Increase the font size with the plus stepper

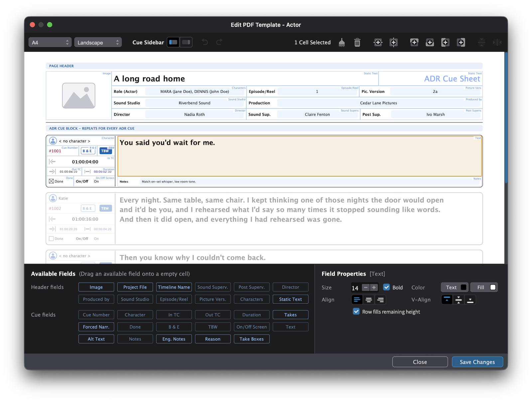[374, 288]
